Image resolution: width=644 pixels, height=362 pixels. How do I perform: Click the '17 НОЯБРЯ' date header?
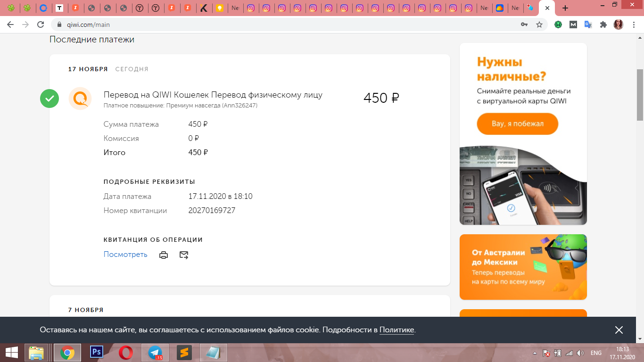click(x=88, y=69)
